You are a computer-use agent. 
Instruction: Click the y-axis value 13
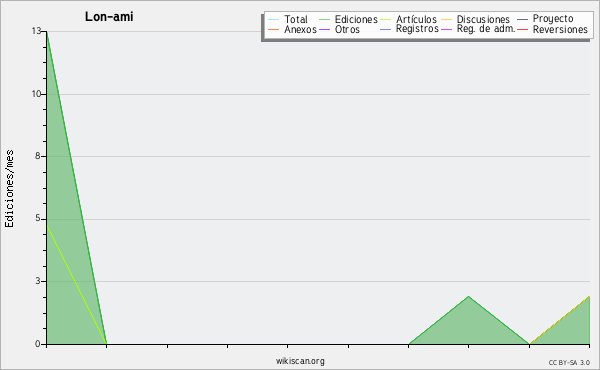click(36, 31)
